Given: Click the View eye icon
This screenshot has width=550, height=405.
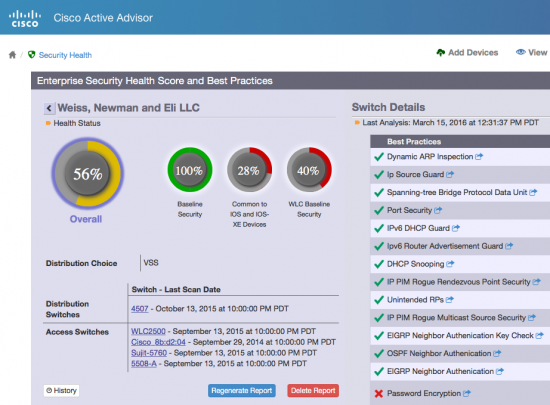Looking at the screenshot, I should [x=521, y=52].
